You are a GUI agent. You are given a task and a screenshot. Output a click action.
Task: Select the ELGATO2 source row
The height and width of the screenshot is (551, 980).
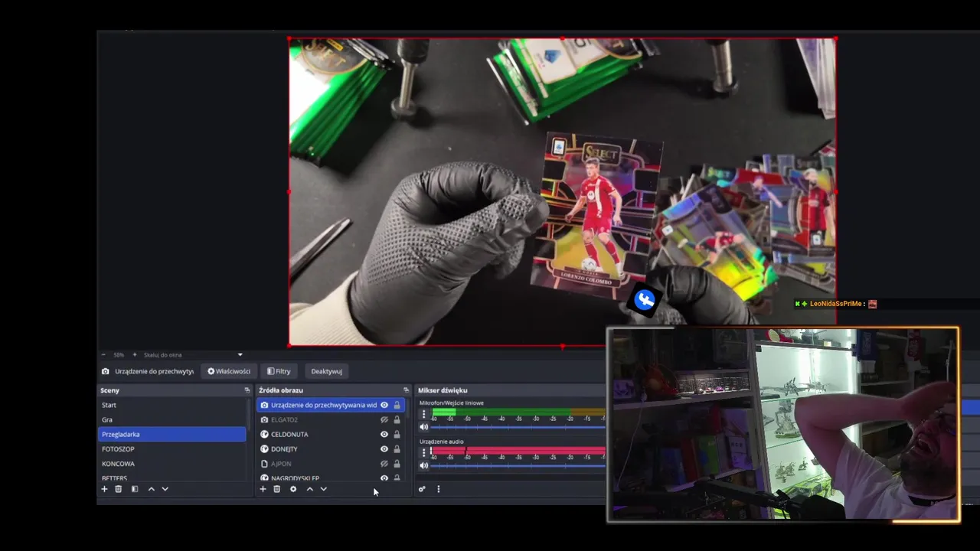pyautogui.click(x=331, y=419)
